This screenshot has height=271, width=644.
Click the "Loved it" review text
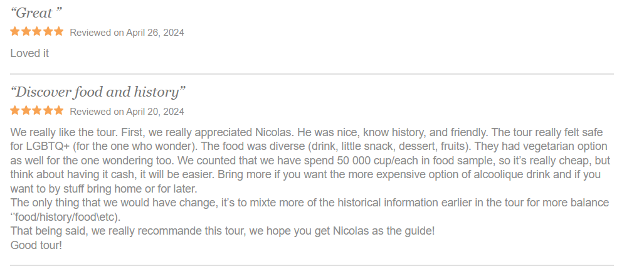coord(29,53)
